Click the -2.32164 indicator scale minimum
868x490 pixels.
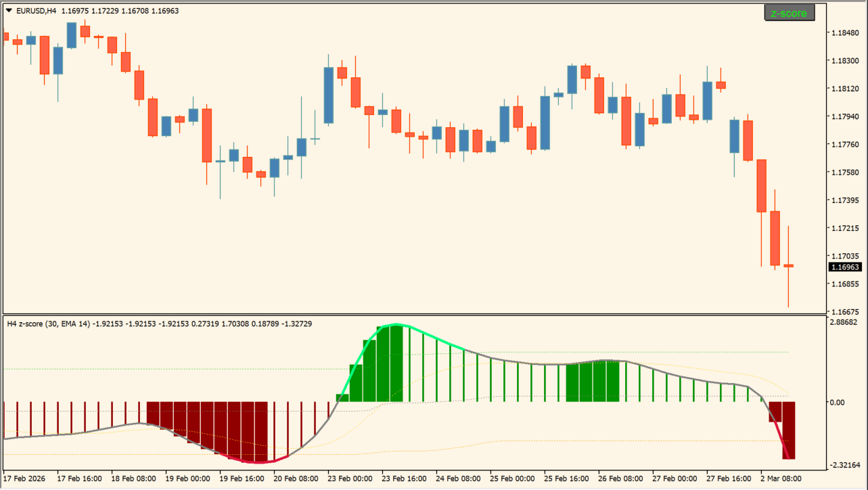pos(844,465)
